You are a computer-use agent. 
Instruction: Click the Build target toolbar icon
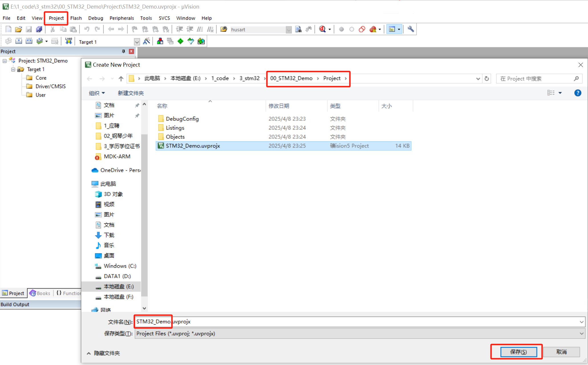[x=19, y=41]
